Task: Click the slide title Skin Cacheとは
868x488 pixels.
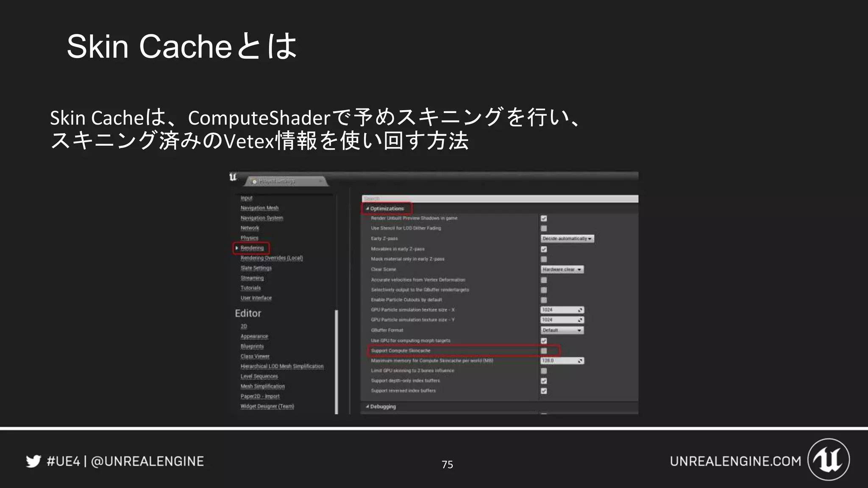Action: [182, 46]
